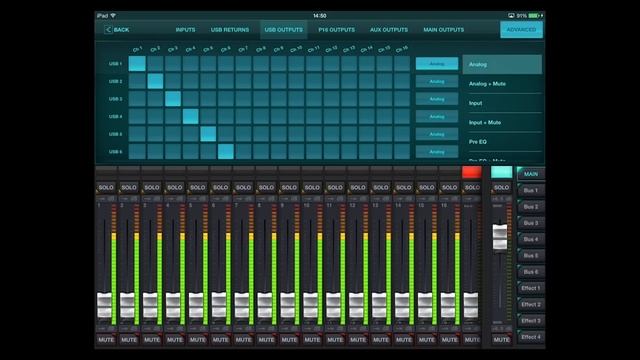
Task: Open USB 1 tap point Analog selector
Action: [437, 64]
